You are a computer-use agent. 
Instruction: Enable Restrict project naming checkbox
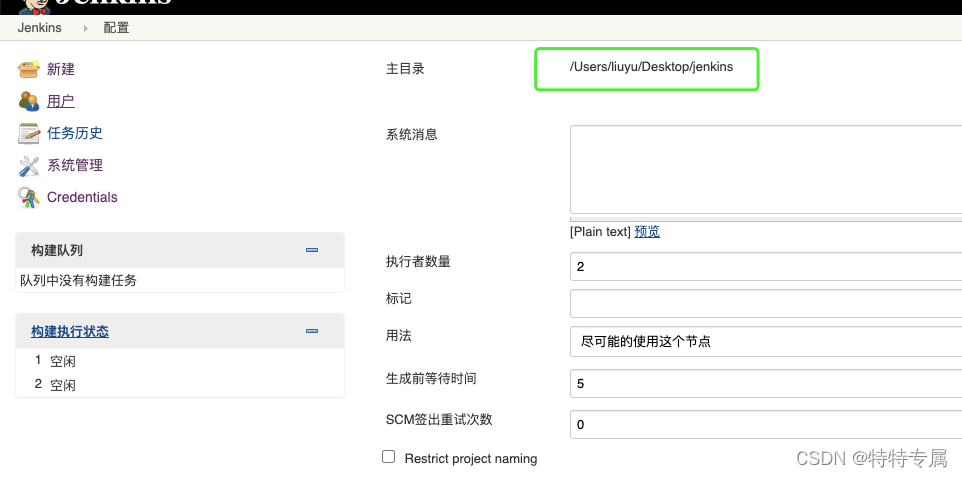pyautogui.click(x=388, y=457)
